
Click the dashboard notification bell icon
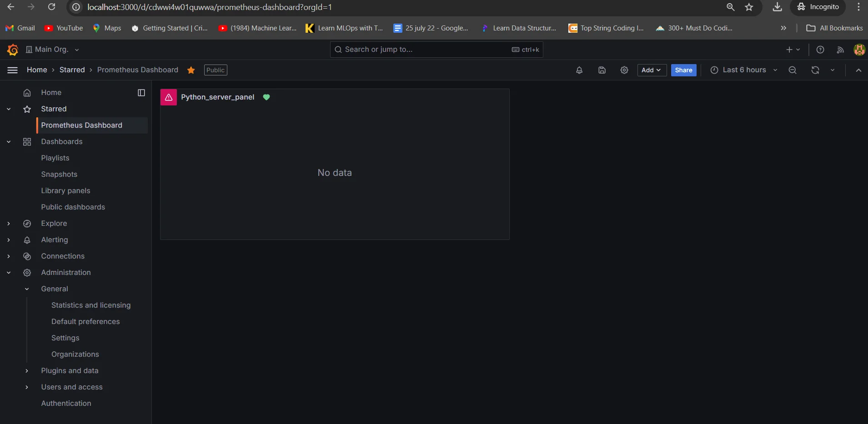(x=579, y=70)
